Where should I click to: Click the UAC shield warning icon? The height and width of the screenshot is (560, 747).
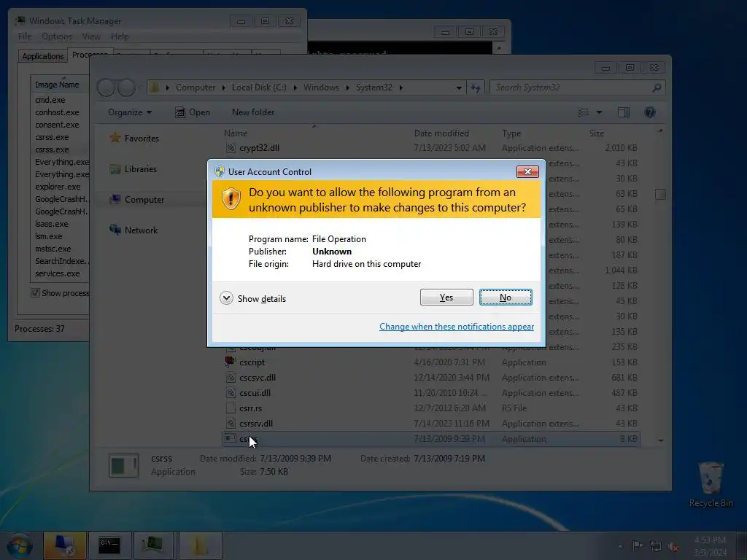pos(231,198)
